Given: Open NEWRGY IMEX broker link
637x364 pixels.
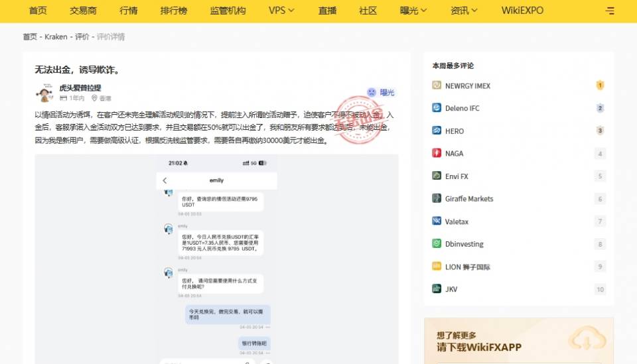Looking at the screenshot, I should [x=468, y=86].
